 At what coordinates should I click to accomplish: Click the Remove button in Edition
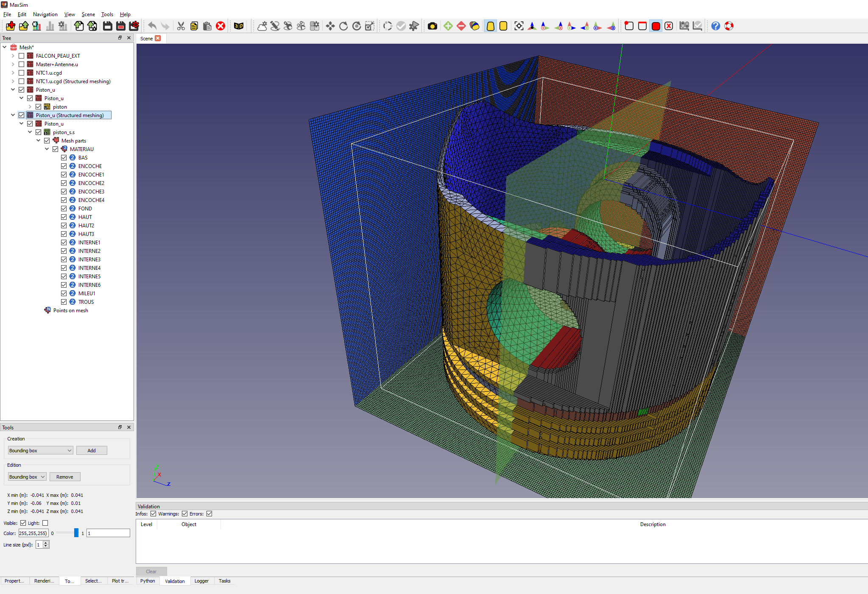pos(65,477)
